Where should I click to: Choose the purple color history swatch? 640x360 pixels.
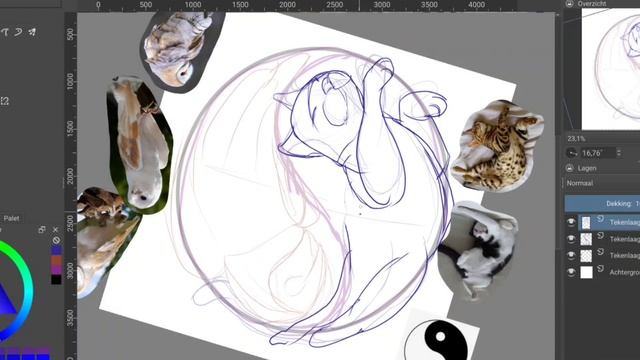[56, 269]
